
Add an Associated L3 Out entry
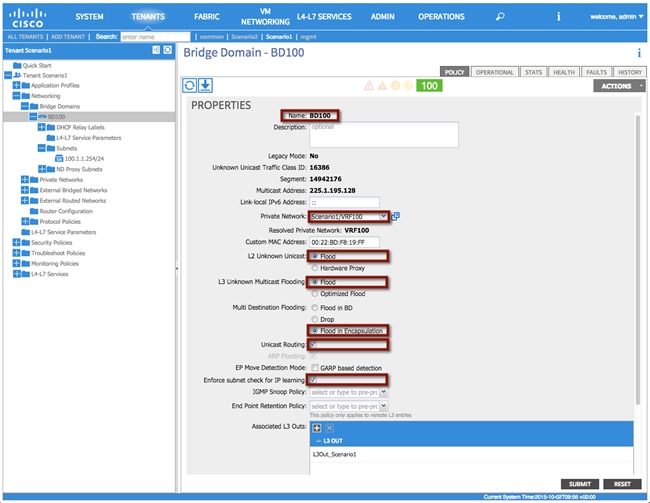point(317,428)
